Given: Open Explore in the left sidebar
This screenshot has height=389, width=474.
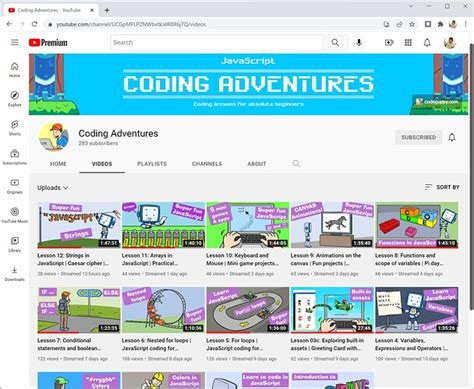Looking at the screenshot, I should point(15,99).
